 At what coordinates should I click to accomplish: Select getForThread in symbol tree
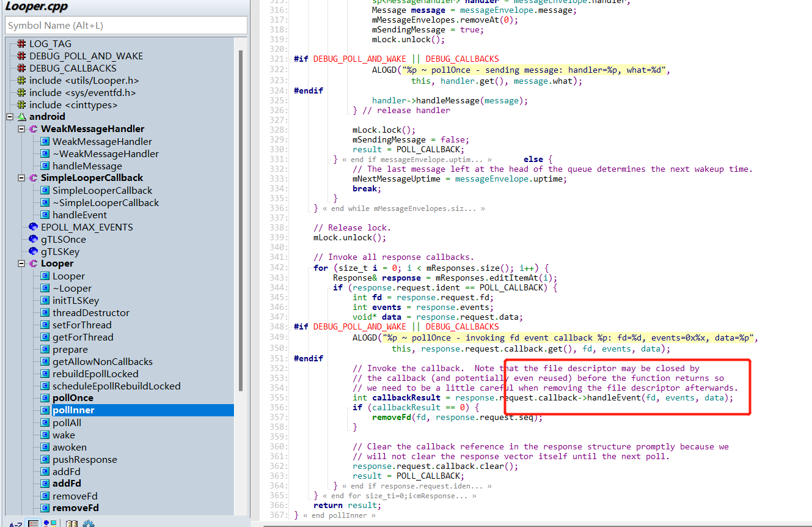[82, 337]
